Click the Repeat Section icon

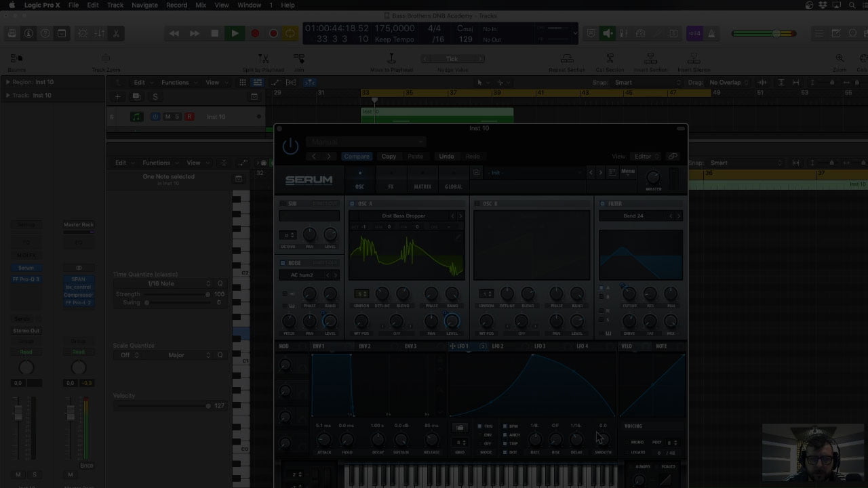point(566,59)
